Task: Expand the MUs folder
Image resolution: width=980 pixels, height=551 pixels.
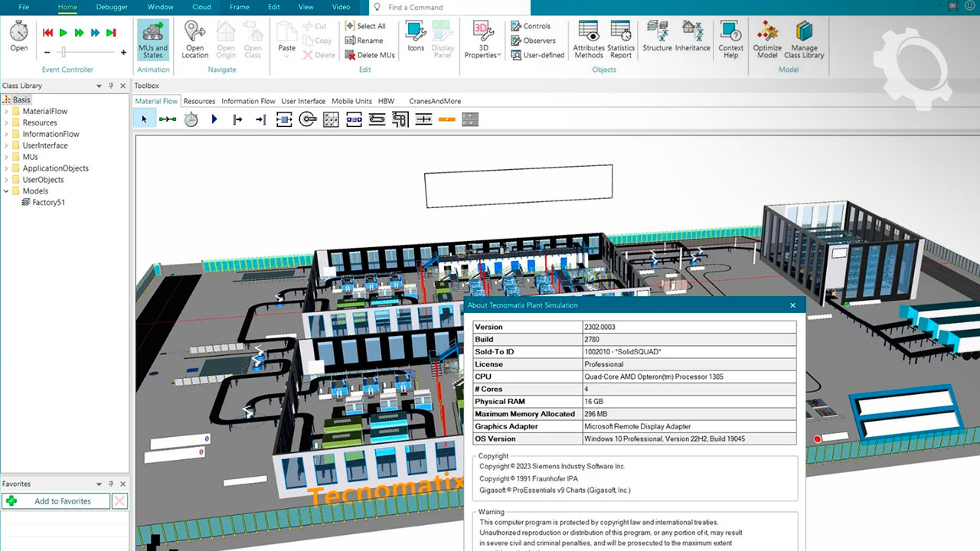Action: pos(6,158)
